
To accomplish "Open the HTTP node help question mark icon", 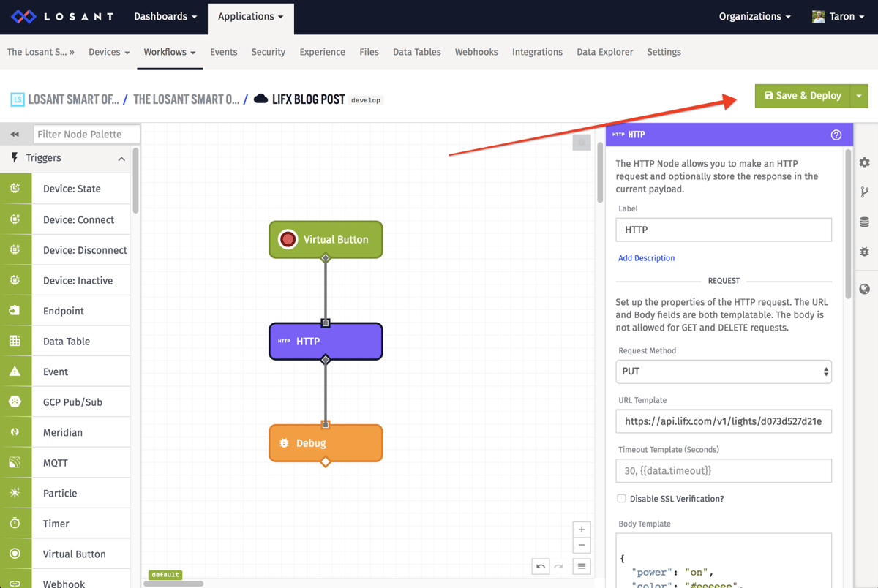I will (836, 135).
